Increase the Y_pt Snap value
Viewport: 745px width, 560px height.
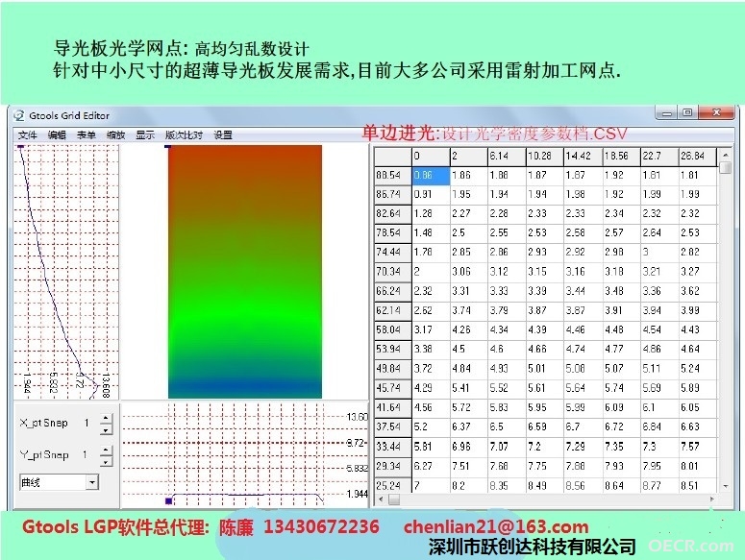pyautogui.click(x=107, y=450)
